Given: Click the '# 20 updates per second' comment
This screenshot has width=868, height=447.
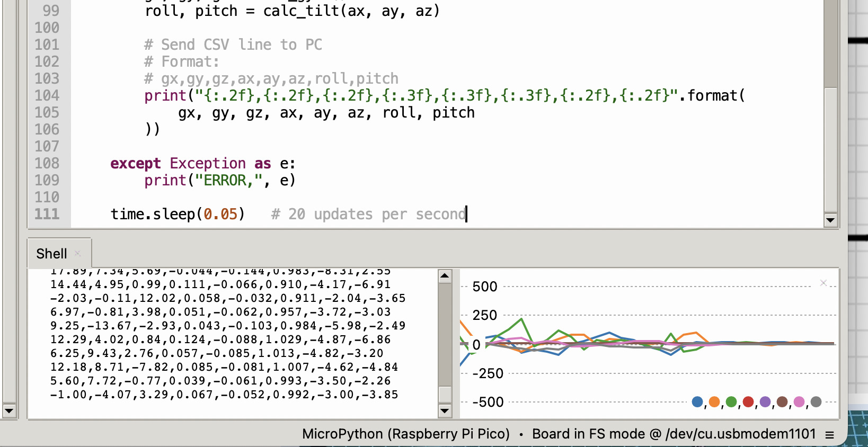Looking at the screenshot, I should coord(368,214).
